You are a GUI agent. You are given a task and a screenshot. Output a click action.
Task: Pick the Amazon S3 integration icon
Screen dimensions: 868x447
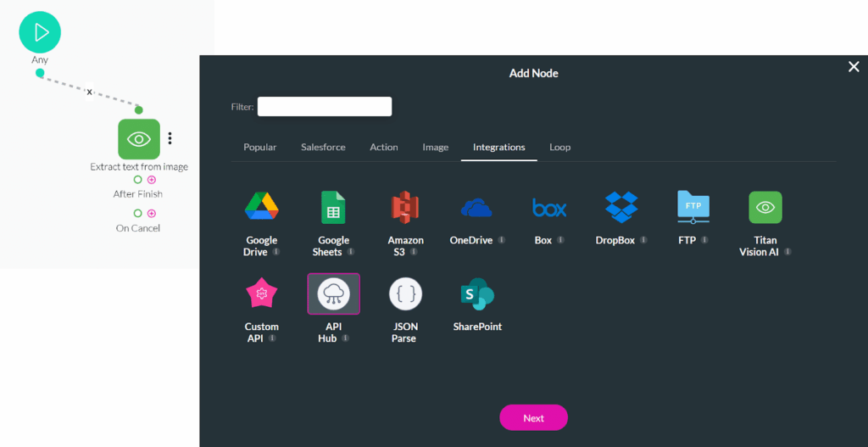405,207
